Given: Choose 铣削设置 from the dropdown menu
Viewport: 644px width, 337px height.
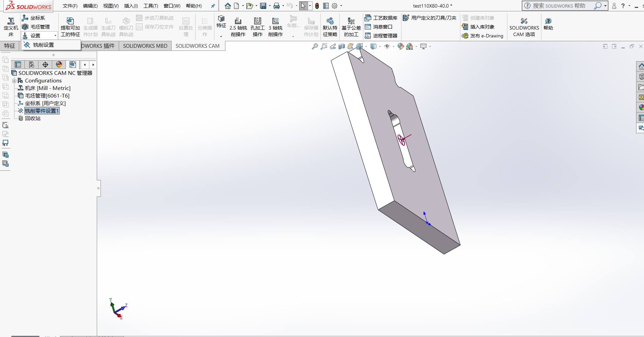Looking at the screenshot, I should click(x=51, y=45).
